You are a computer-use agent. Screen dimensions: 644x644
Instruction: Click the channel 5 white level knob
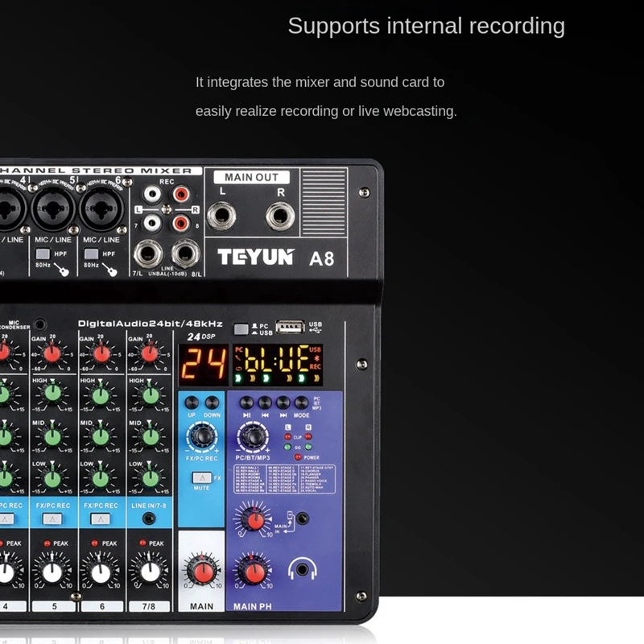coord(52,572)
